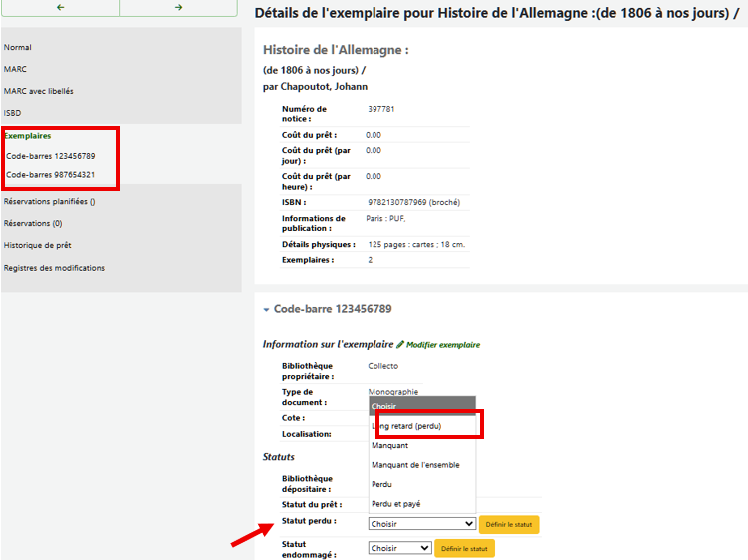
Task: Click Définir le statut for Statut endommagé
Action: 464,549
